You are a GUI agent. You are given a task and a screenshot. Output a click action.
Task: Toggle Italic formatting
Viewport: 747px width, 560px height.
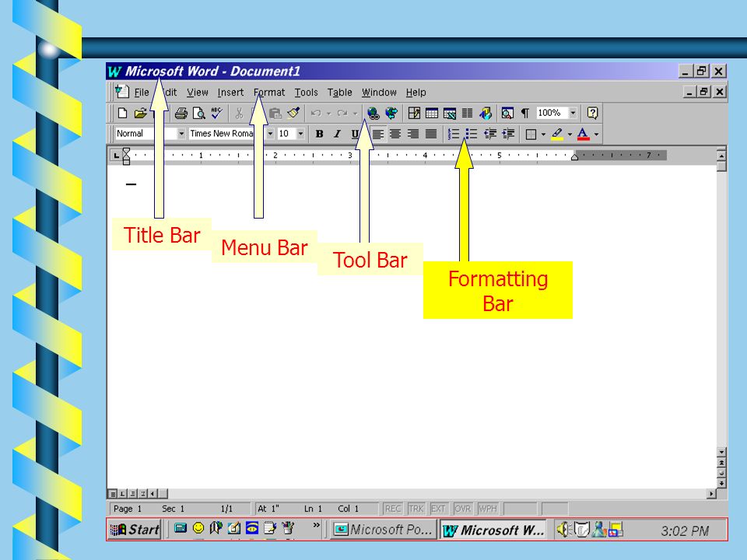(337, 134)
